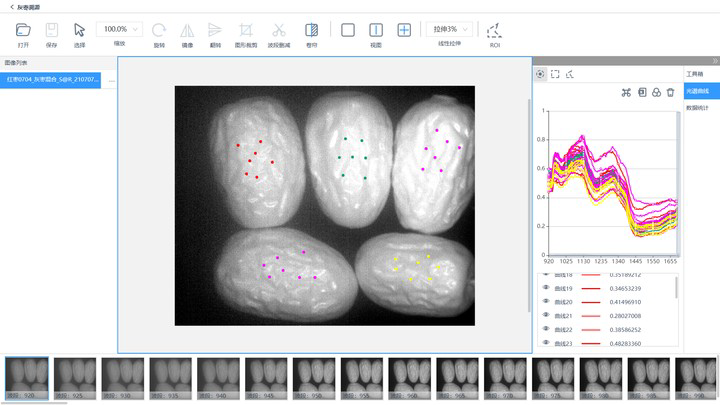Click the single-pane view layout icon
Screen dimensions: 720x405
[x=348, y=30]
